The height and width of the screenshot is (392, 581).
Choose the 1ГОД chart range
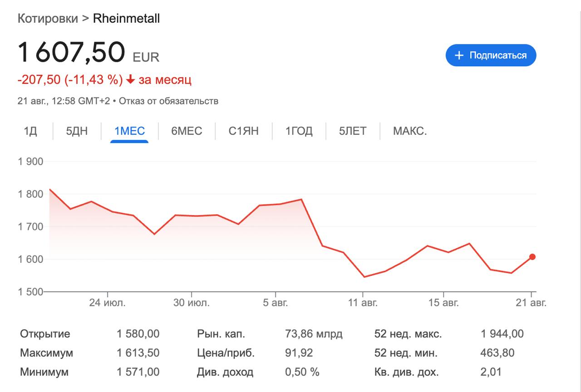point(299,132)
